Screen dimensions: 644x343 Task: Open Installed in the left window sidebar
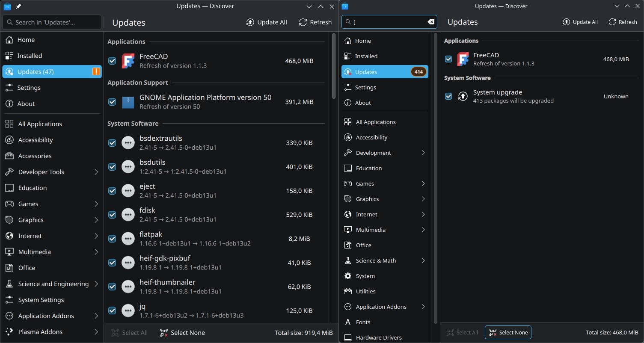pyautogui.click(x=52, y=56)
